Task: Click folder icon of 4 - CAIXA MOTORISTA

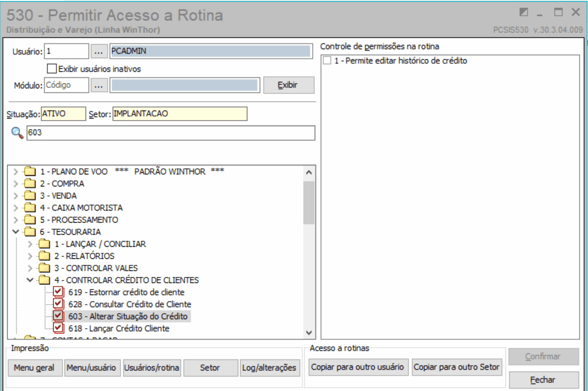Action: click(30, 208)
